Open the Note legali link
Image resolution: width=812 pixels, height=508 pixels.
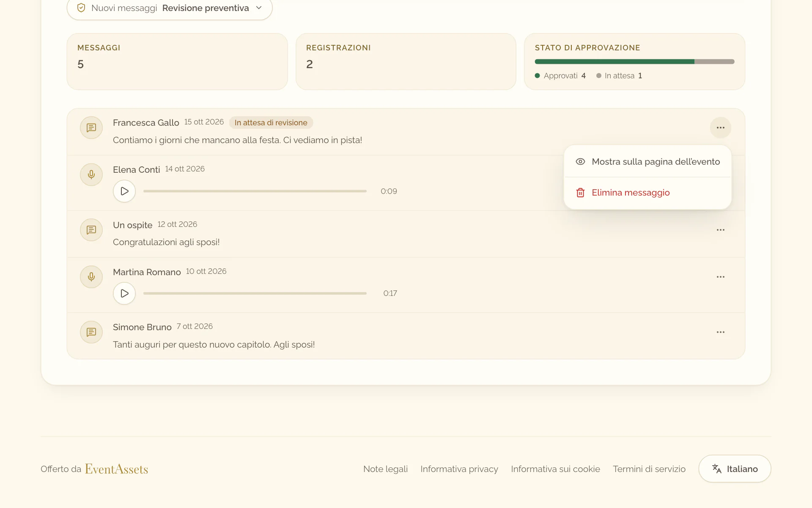386,469
